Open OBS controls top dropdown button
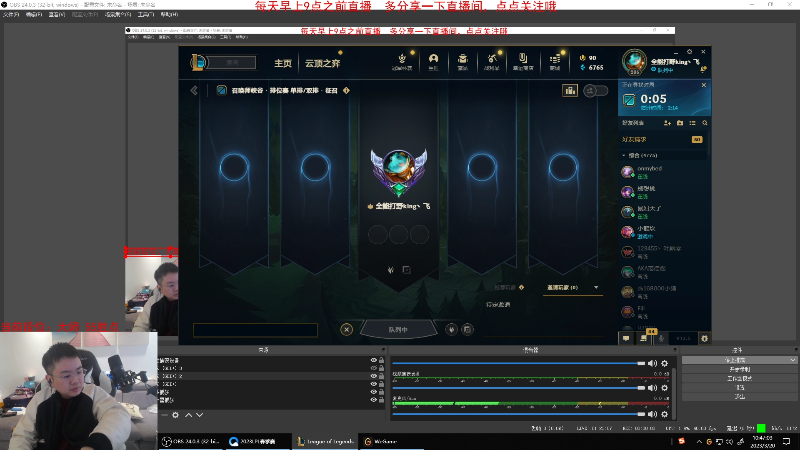This screenshot has width=800, height=450. tap(739, 360)
